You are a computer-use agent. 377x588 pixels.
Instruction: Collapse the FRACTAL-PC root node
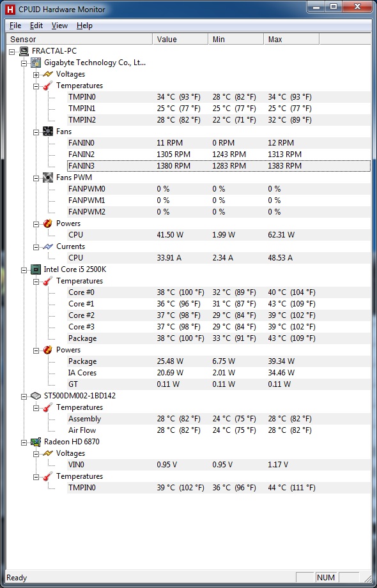point(12,51)
